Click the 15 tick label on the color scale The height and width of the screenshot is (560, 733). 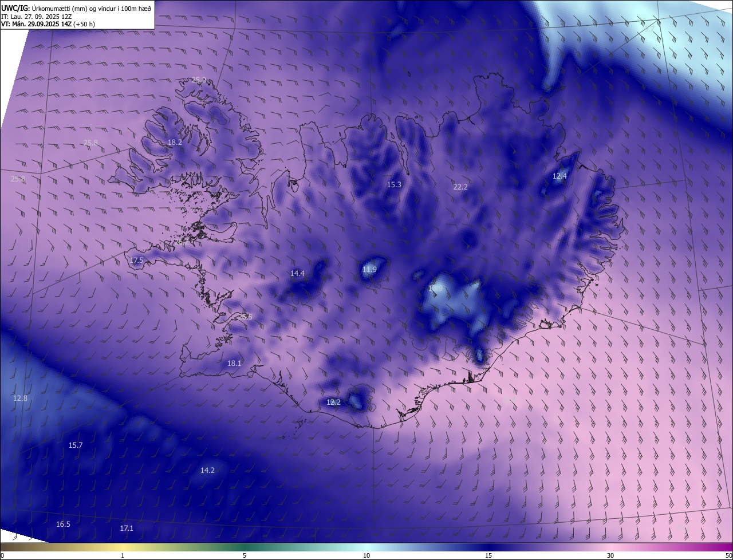(x=488, y=555)
